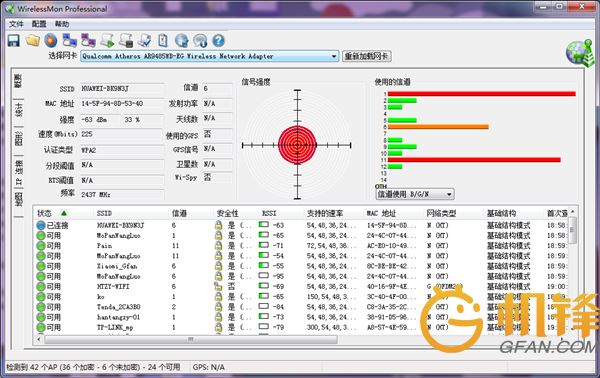This screenshot has width=600, height=378.
Task: Select the MoPanWangLuo row with RSSI -54
Action: (x=302, y=256)
